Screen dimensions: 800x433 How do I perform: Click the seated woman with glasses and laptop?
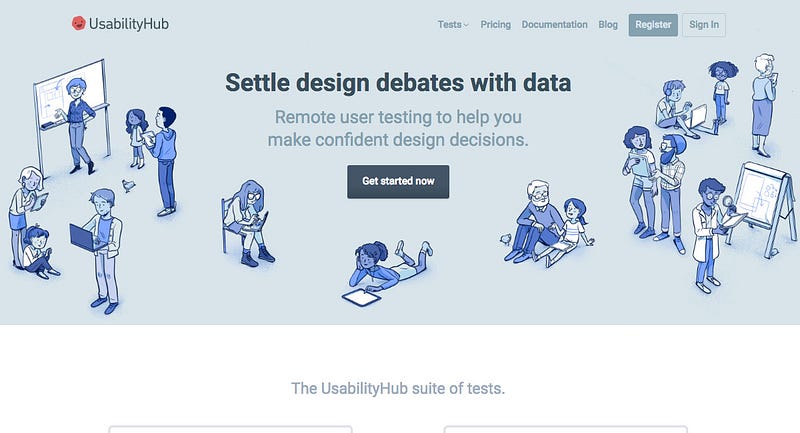pos(247,222)
